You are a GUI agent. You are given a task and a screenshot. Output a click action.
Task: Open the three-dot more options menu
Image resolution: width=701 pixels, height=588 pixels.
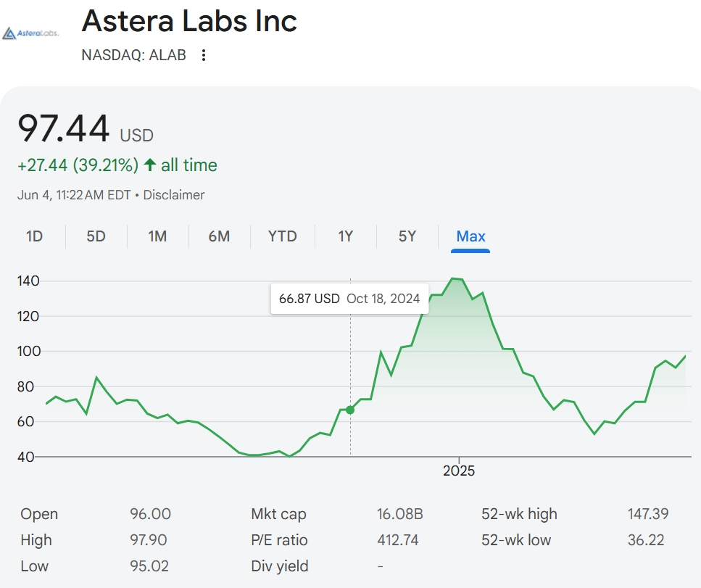pyautogui.click(x=204, y=56)
